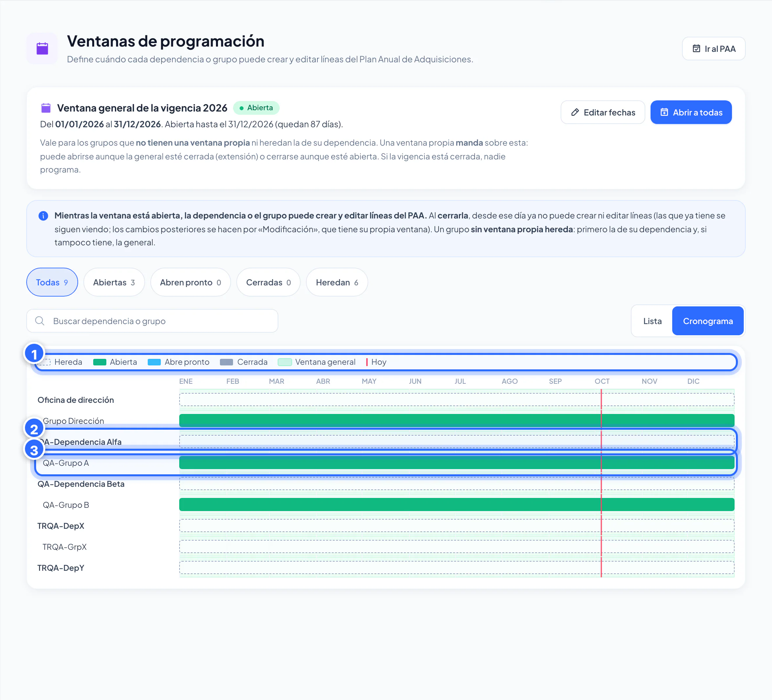The height and width of the screenshot is (700, 772).
Task: Click the small calendar icon beside Ventana general heading
Action: (46, 108)
